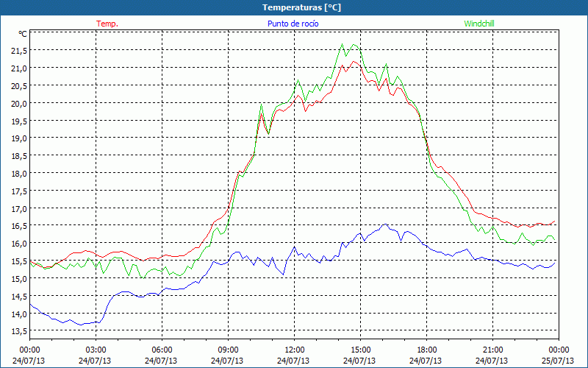Click the 18,5 y-axis value
Image resolution: width=588 pixels, height=368 pixels.
click(19, 156)
